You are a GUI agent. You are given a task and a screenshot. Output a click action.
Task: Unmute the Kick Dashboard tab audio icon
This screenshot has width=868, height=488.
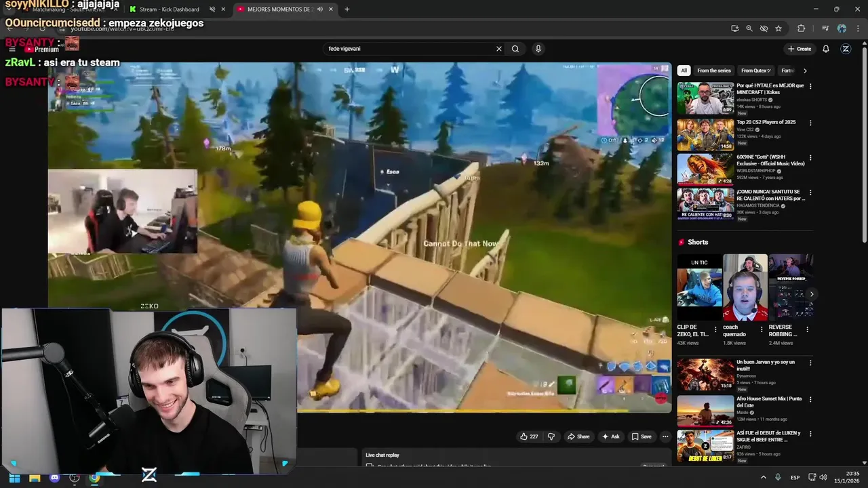coord(212,9)
